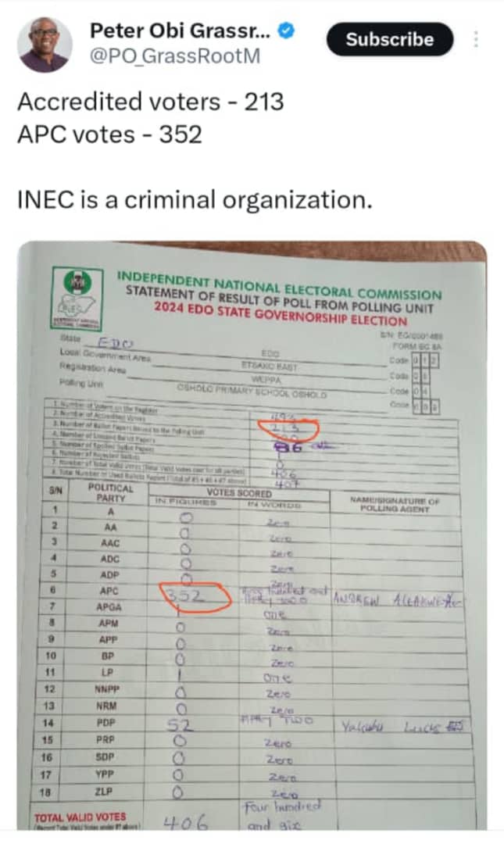Click the APC polling agent's Andrew signature

398,599
